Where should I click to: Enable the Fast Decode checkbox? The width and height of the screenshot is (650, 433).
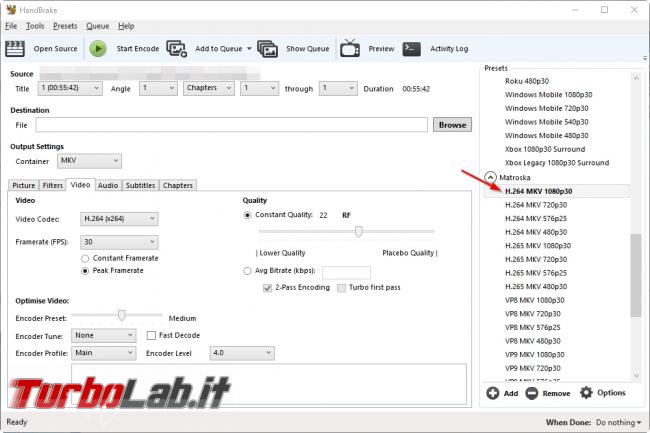pyautogui.click(x=151, y=335)
